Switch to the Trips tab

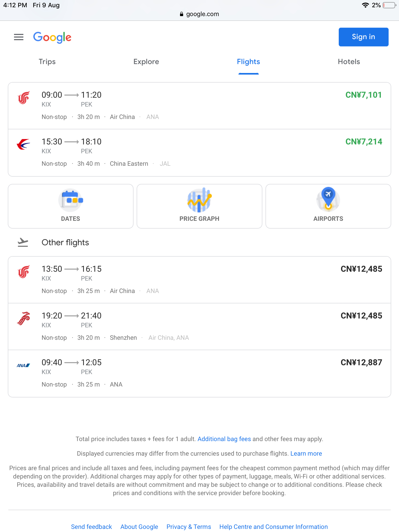pyautogui.click(x=47, y=62)
